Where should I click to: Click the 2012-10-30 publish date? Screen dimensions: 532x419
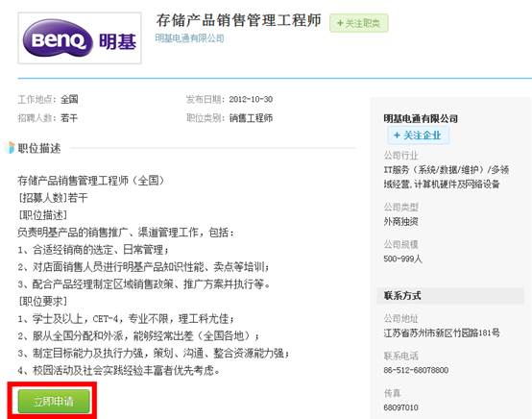251,99
